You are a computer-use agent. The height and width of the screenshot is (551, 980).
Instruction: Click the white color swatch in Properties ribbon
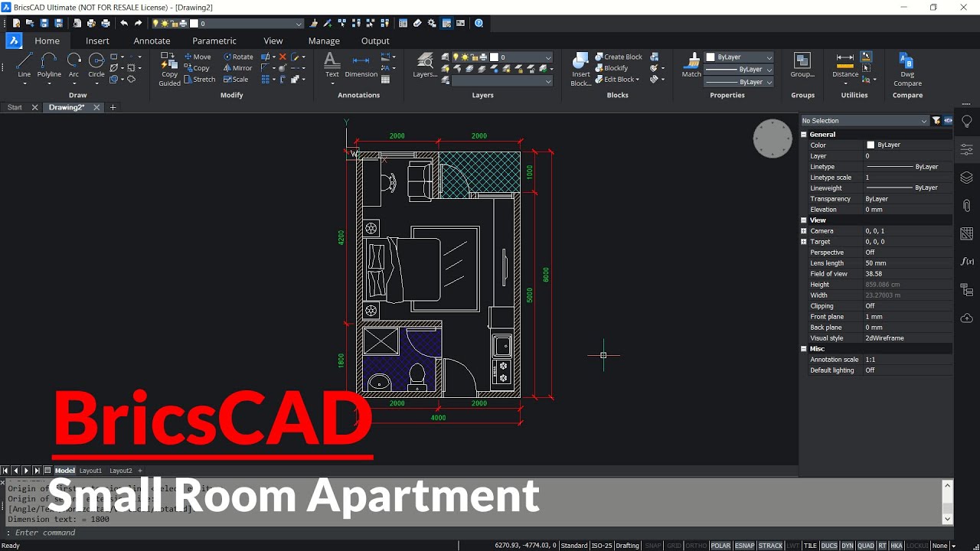point(710,57)
